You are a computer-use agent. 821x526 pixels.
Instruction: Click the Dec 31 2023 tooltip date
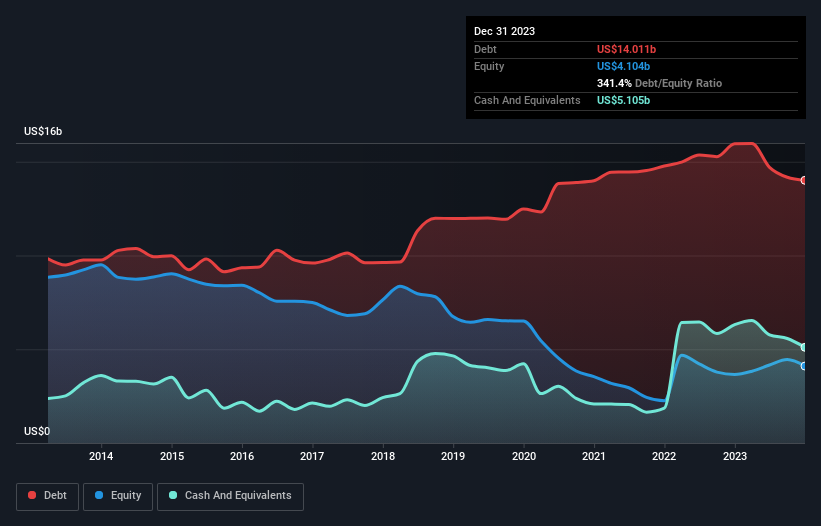coord(504,31)
